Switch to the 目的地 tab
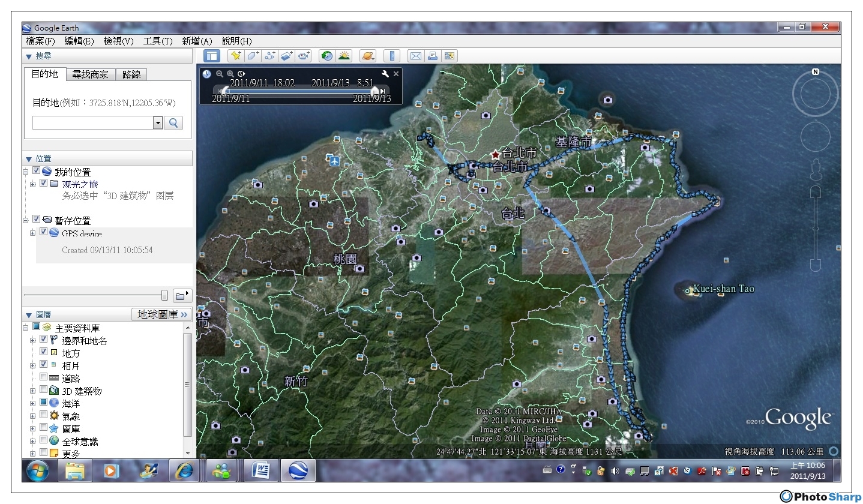 point(45,74)
